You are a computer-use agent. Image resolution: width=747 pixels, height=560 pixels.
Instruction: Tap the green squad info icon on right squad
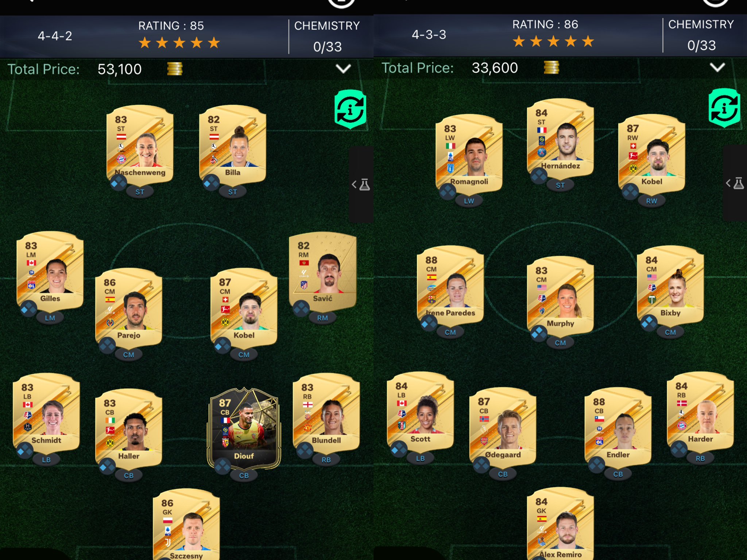(x=724, y=108)
